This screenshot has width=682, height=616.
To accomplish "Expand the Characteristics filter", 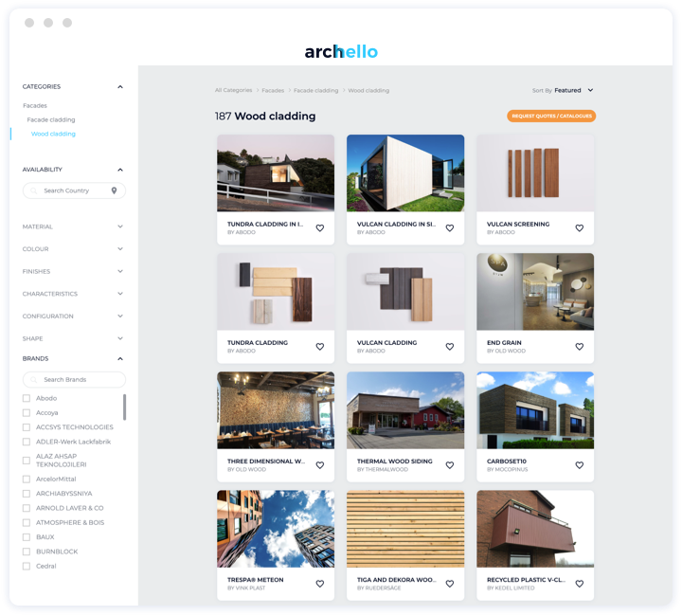I will pyautogui.click(x=120, y=294).
